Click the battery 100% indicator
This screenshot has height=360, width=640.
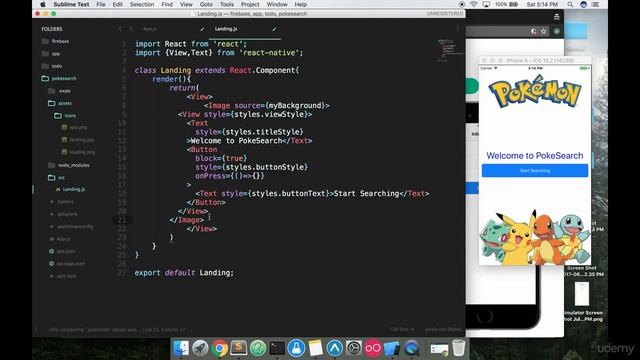click(x=507, y=4)
